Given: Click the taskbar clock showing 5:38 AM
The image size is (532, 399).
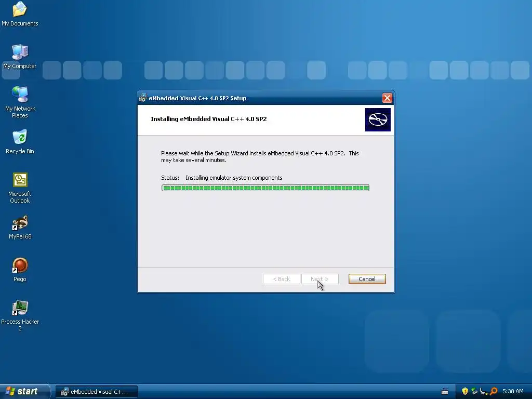Looking at the screenshot, I should point(513,391).
